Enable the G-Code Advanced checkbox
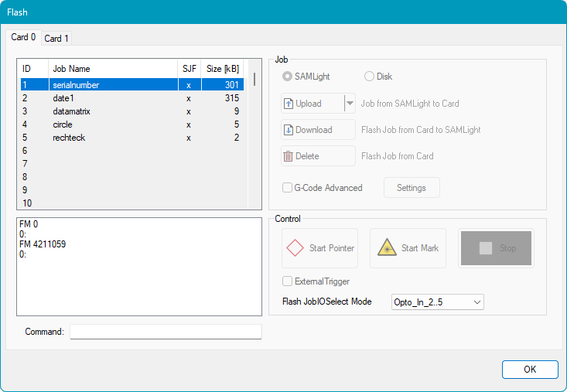This screenshot has height=392, width=567. 288,188
